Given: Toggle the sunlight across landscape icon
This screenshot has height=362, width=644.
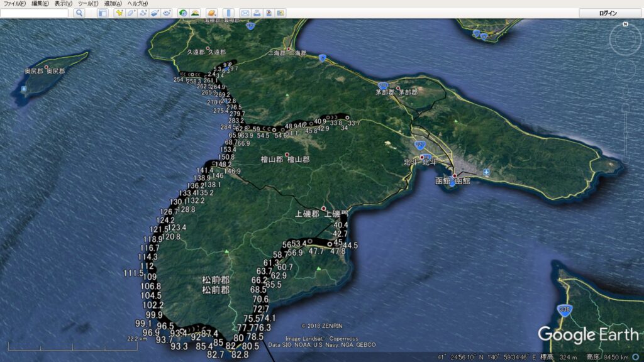Looking at the screenshot, I should click(x=195, y=13).
